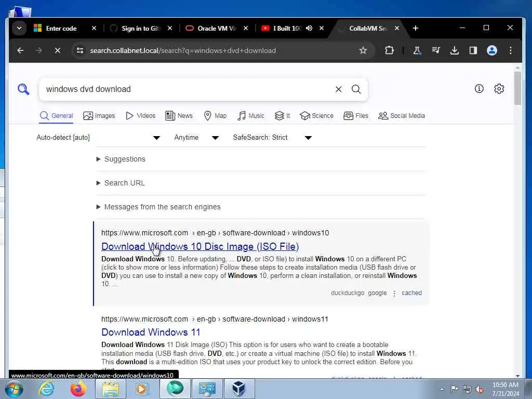Screen dimensions: 532x399
Task: Open the About info icon
Action: coord(479,89)
